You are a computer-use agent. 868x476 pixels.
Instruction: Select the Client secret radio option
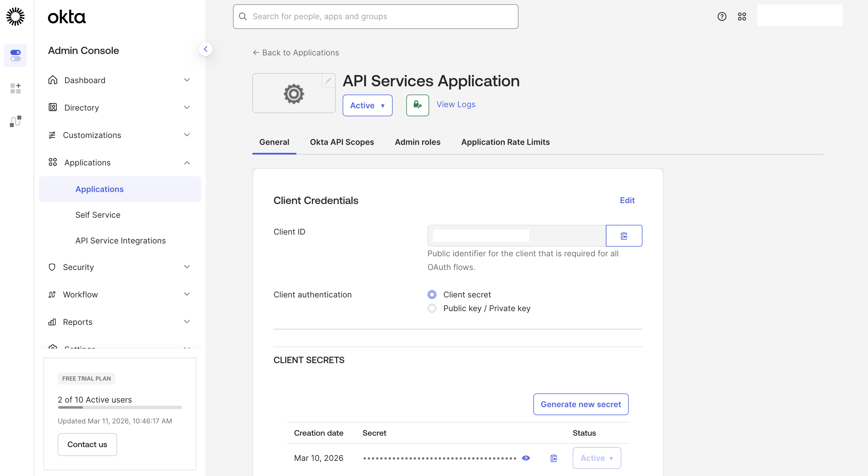coord(432,295)
